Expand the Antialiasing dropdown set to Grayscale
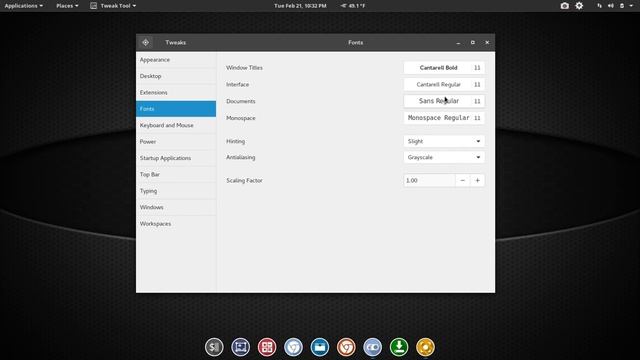This screenshot has width=640, height=360. coord(444,157)
